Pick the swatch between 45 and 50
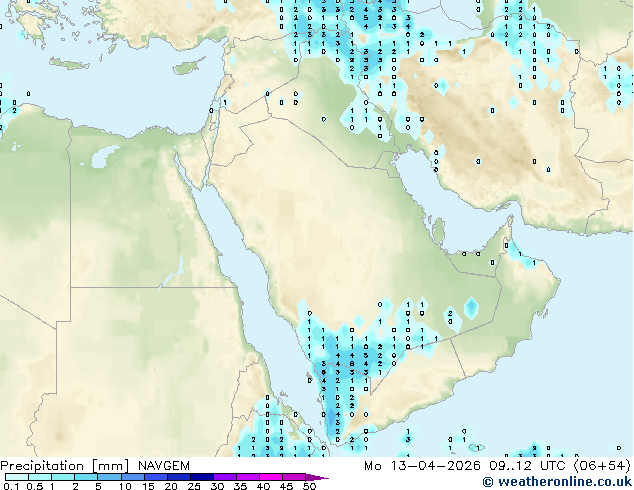634x490 pixels. pos(294,477)
